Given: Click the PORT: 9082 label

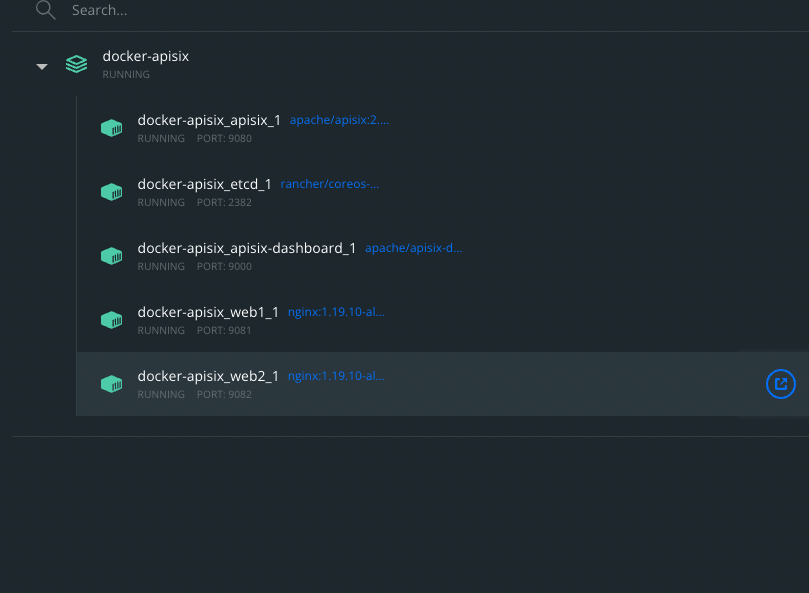Looking at the screenshot, I should 224,394.
